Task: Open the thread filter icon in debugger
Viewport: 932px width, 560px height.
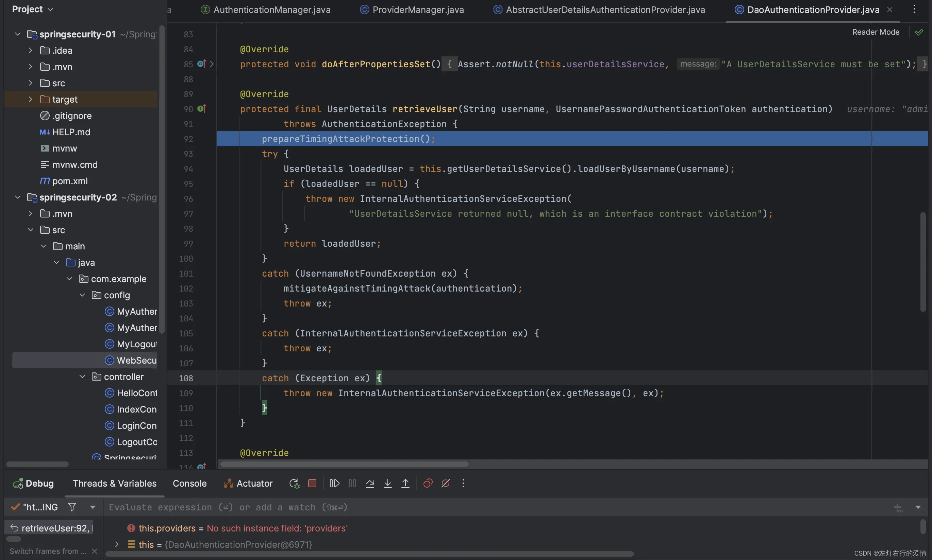Action: pyautogui.click(x=72, y=507)
